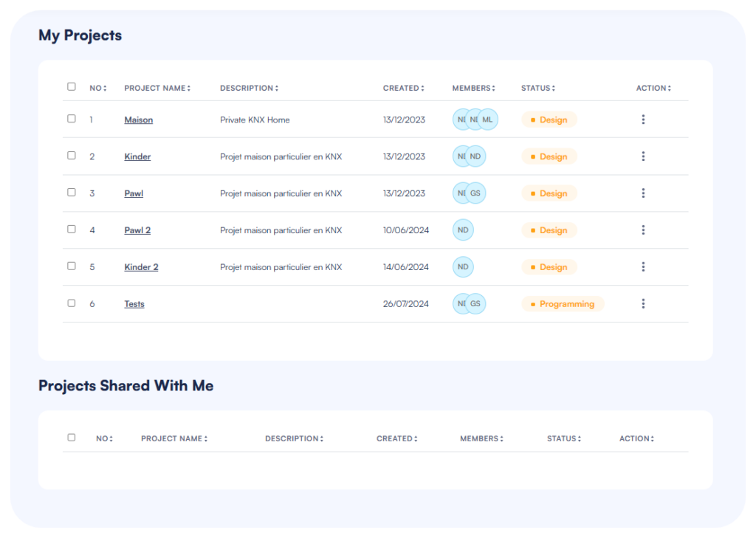Sort My Projects by Project Name column

(157, 89)
